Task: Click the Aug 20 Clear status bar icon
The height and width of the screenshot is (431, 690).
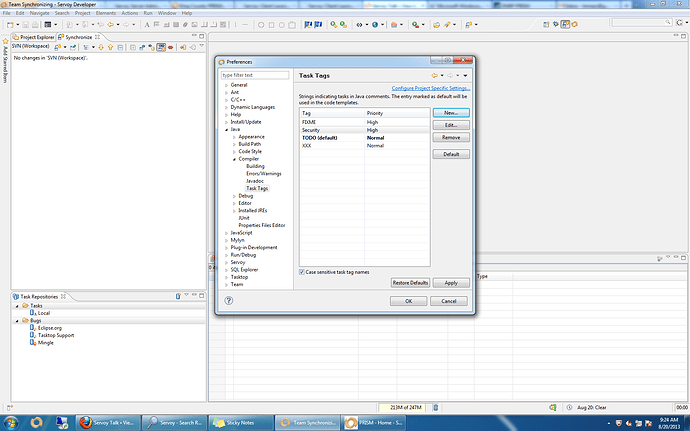Action: click(x=569, y=408)
